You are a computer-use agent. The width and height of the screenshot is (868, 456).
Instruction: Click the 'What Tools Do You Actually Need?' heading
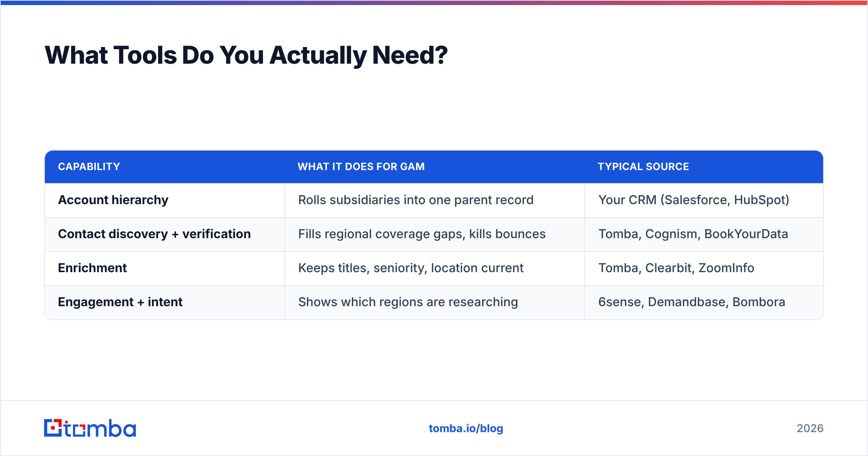click(246, 55)
